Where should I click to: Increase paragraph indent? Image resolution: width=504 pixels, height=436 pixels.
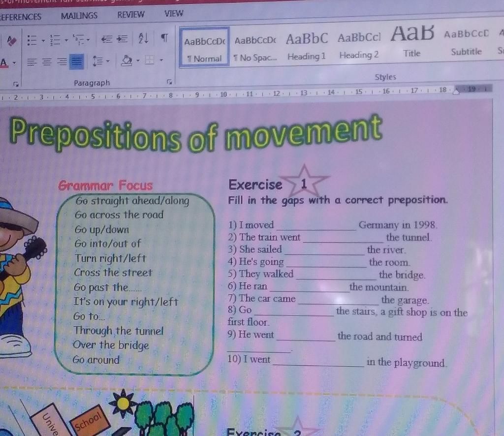(x=122, y=39)
